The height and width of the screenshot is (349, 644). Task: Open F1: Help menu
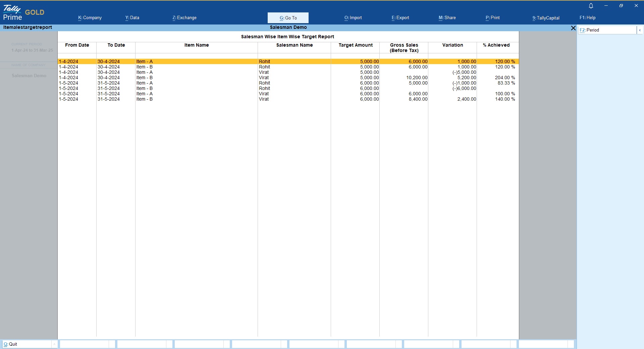587,18
